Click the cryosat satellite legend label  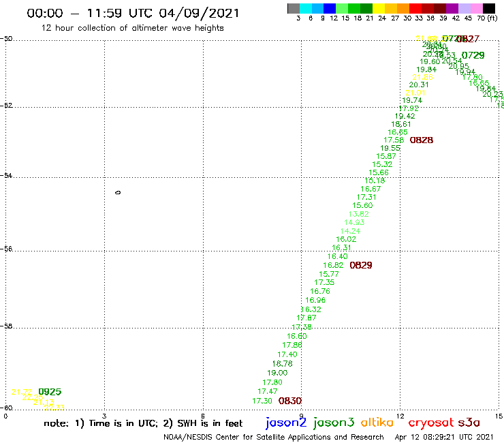(x=431, y=423)
